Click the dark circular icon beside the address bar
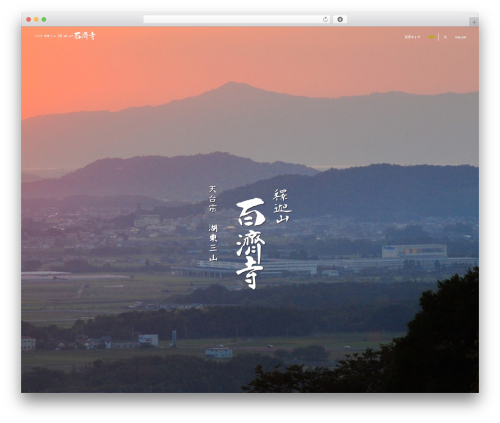 pyautogui.click(x=340, y=20)
